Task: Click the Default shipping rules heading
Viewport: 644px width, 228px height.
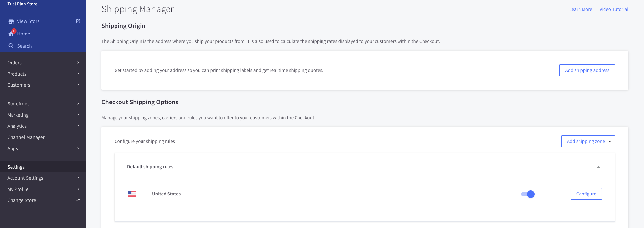Action: [x=150, y=167]
